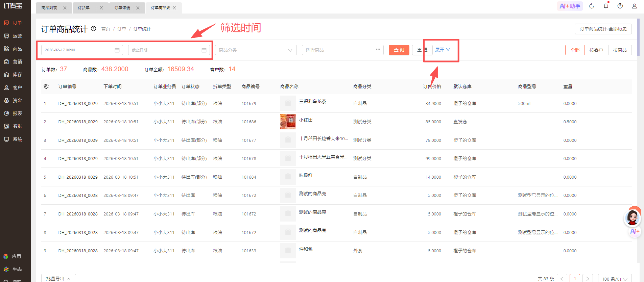Image resolution: width=644 pixels, height=282 pixels.
Task: Go to 首页 via breadcrumb
Action: coord(106,29)
